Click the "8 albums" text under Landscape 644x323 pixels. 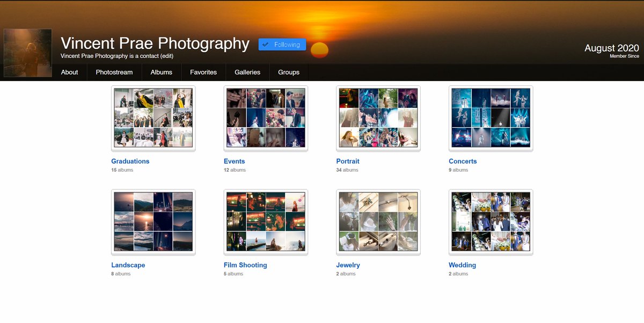(121, 274)
